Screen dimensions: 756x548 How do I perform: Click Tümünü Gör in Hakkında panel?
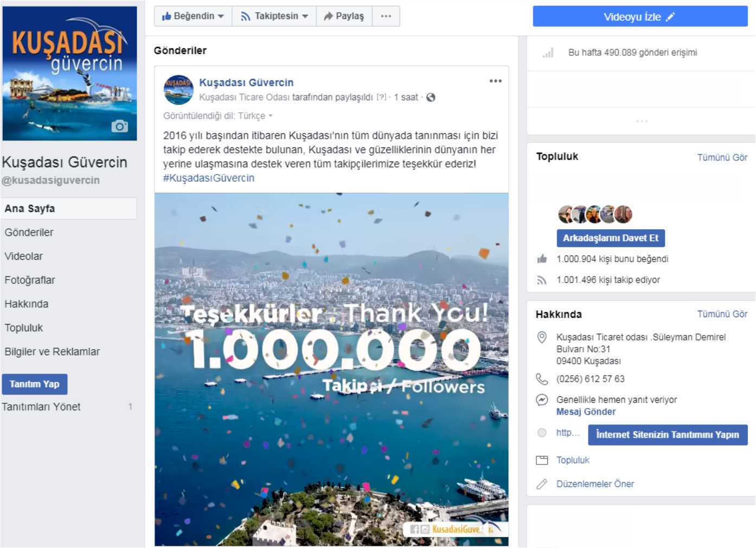click(722, 314)
